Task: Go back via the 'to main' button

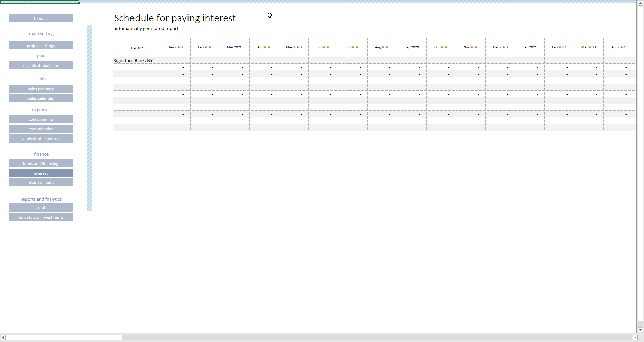Action: [41, 18]
